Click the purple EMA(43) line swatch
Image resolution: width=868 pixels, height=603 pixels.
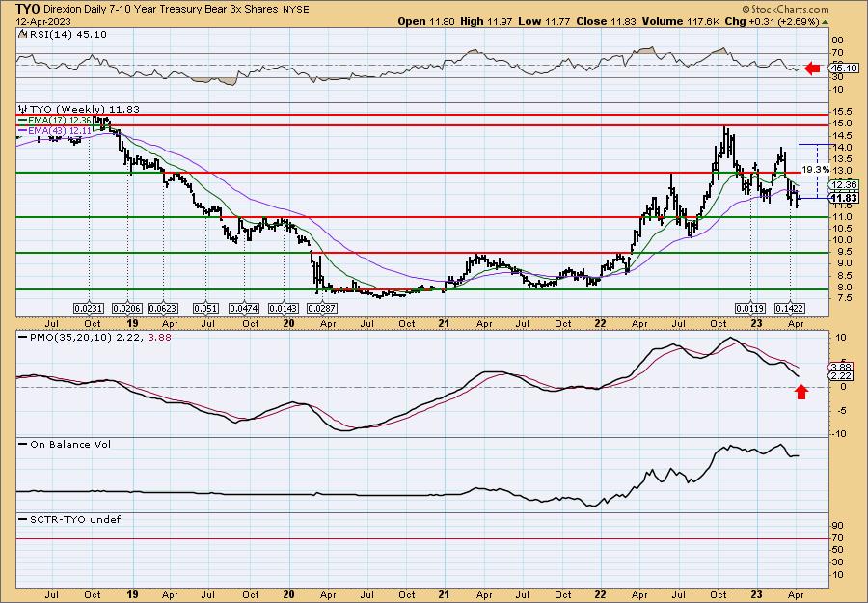(x=22, y=130)
